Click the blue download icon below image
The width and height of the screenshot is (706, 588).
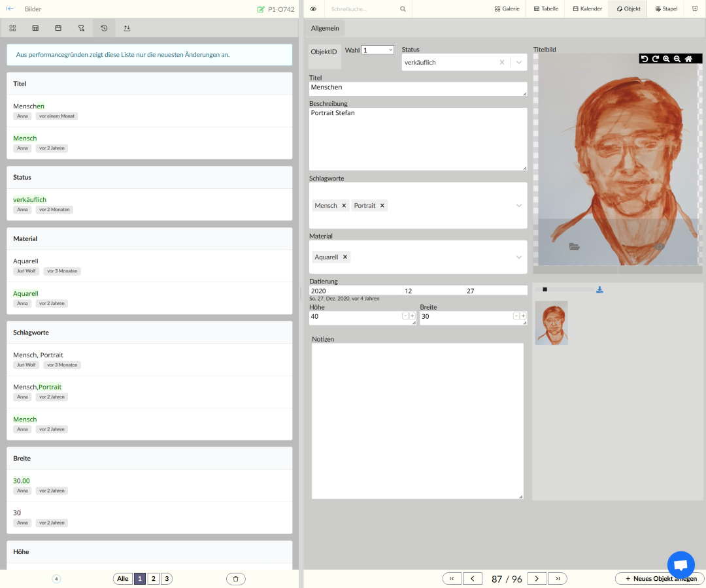click(599, 289)
